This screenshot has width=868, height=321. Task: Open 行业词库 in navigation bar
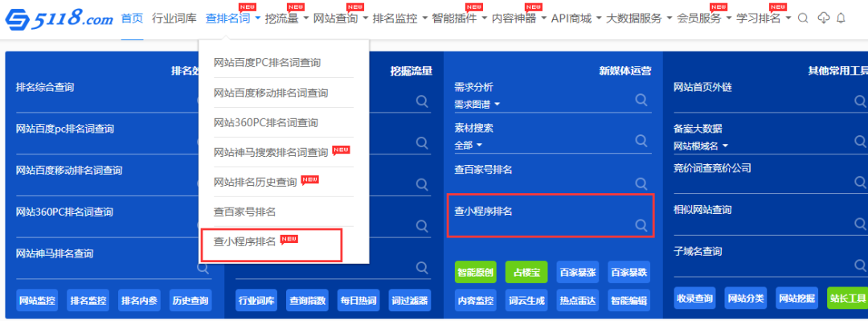pos(174,19)
